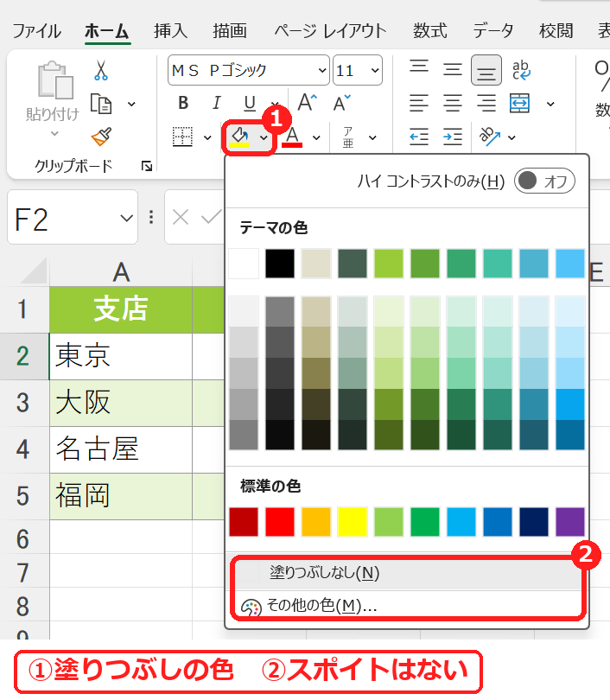The image size is (610, 700).
Task: Switch to the データ tab
Action: [x=493, y=31]
